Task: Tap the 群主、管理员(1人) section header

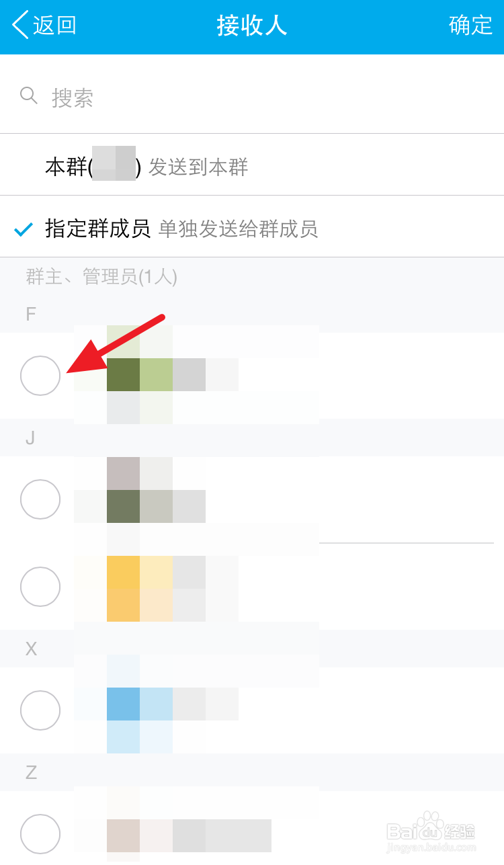Action: pyautogui.click(x=101, y=276)
